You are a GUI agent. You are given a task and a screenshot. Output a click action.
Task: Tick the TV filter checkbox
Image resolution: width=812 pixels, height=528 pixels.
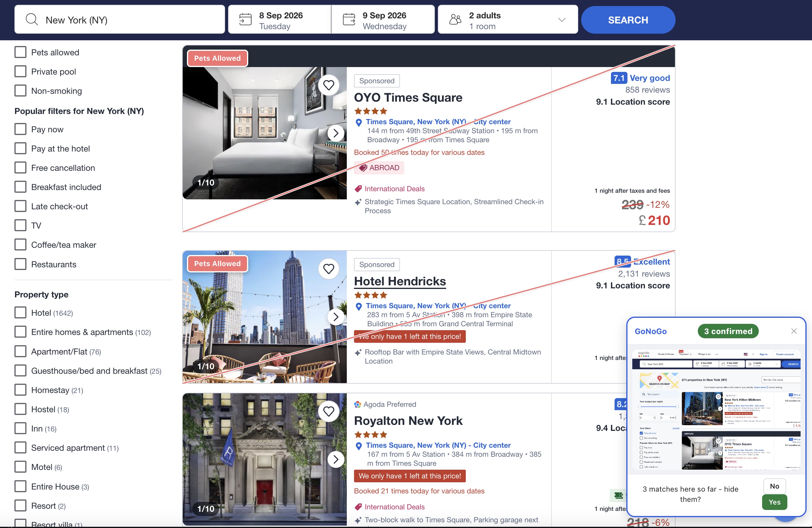(20, 225)
